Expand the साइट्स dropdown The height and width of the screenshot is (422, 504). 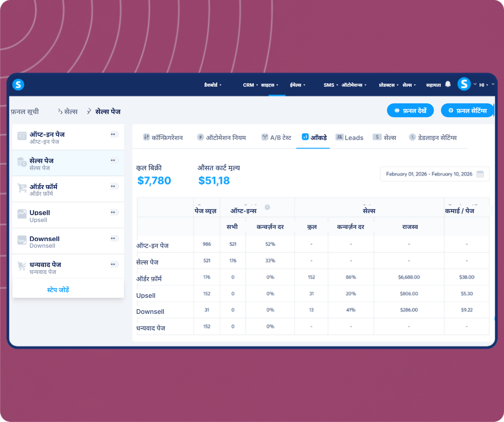tap(269, 85)
